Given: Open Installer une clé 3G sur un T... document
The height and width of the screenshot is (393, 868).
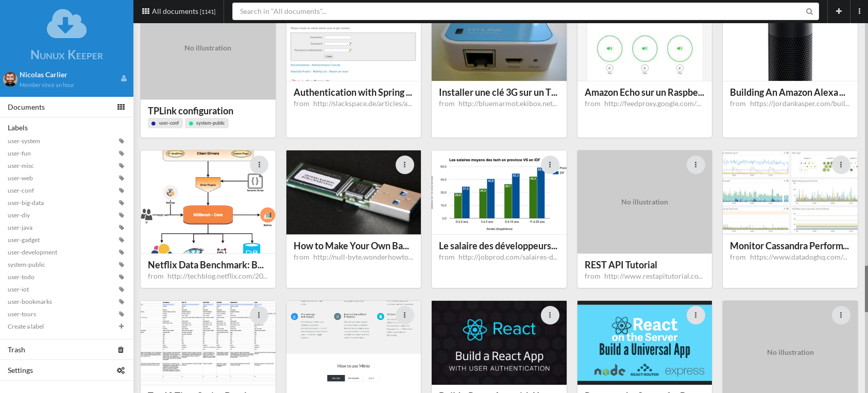Looking at the screenshot, I should tap(498, 92).
